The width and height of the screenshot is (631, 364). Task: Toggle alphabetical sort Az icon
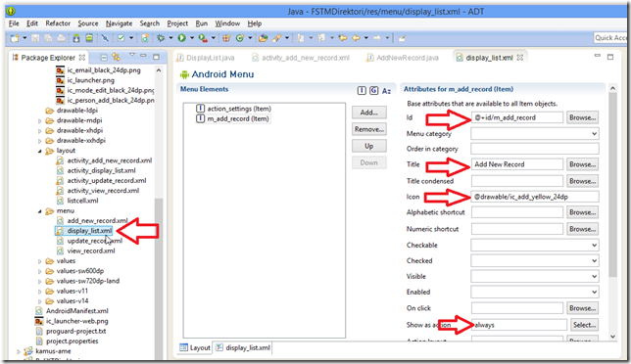386,91
